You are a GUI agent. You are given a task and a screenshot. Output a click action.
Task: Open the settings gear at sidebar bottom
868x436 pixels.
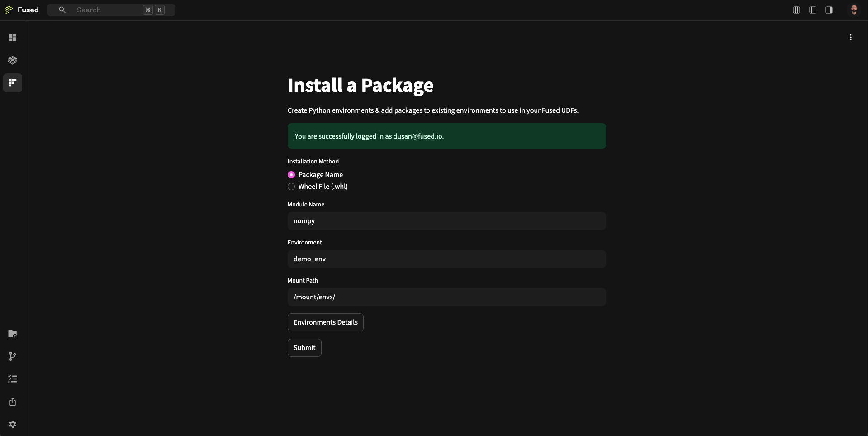pyautogui.click(x=12, y=424)
